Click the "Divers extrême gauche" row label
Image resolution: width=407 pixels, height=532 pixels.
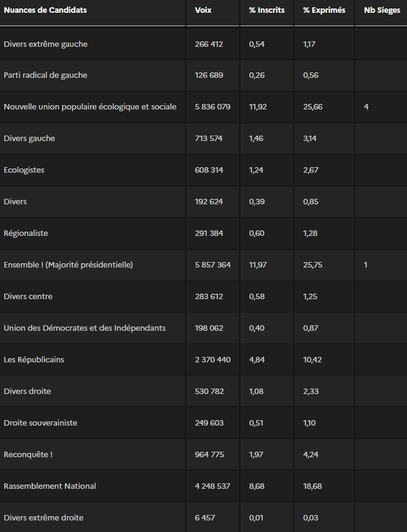click(46, 44)
